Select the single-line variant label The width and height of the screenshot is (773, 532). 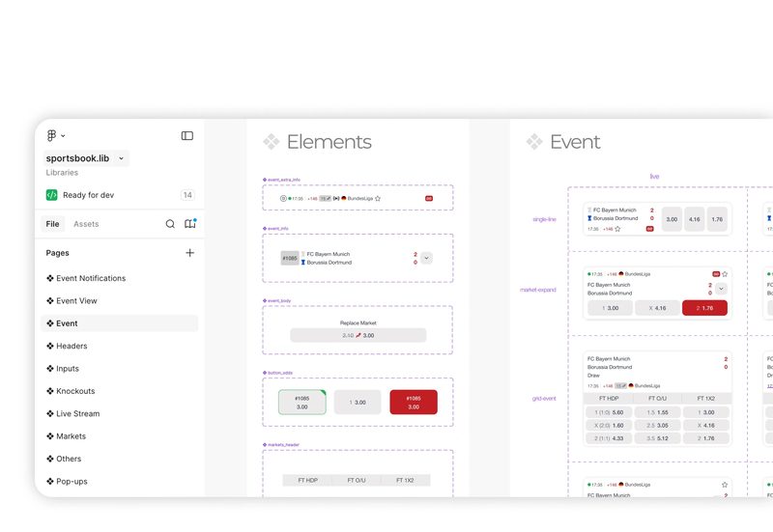coord(544,219)
